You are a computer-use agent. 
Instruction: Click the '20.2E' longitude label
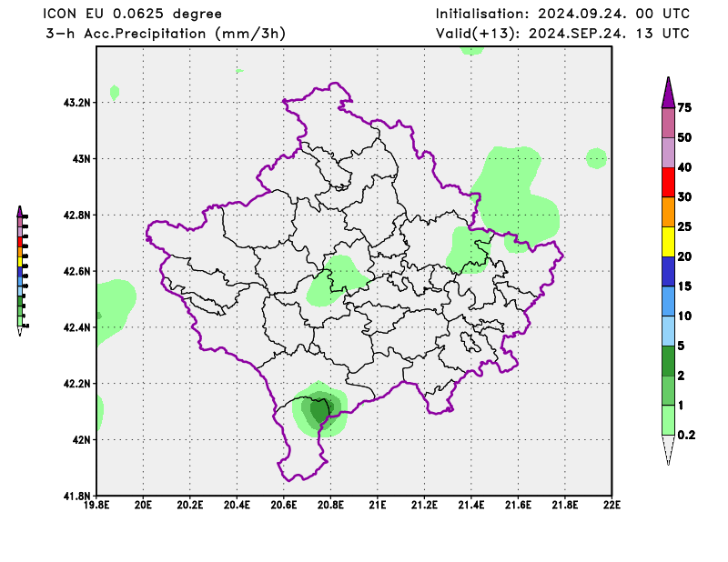(x=190, y=505)
